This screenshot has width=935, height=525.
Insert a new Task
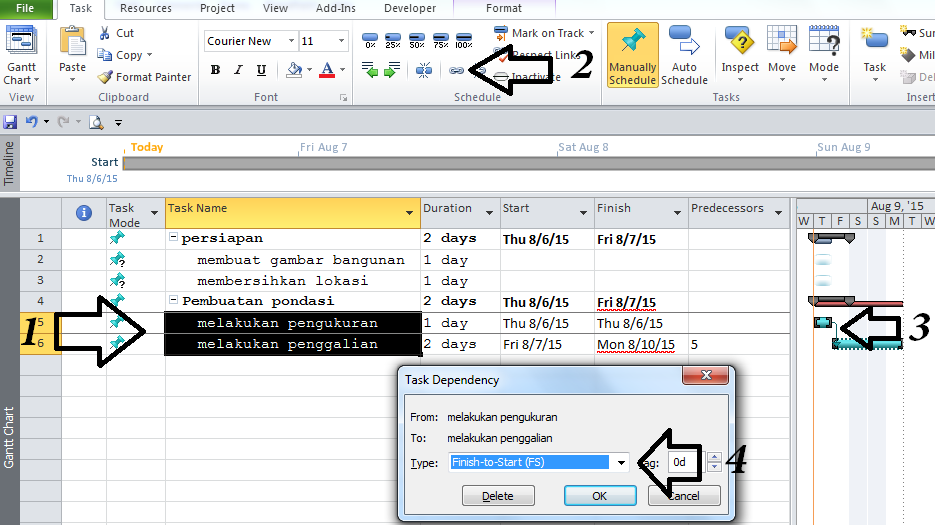(875, 55)
